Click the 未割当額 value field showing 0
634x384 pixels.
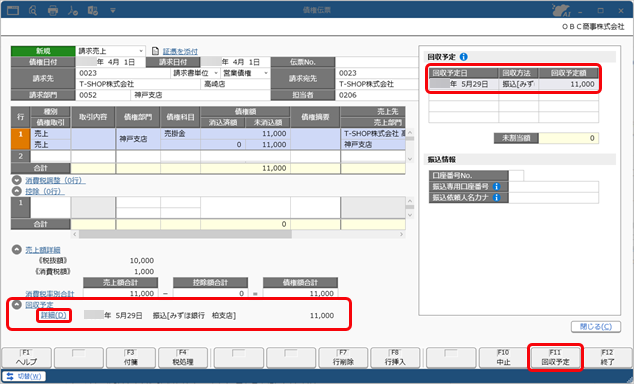(568, 138)
